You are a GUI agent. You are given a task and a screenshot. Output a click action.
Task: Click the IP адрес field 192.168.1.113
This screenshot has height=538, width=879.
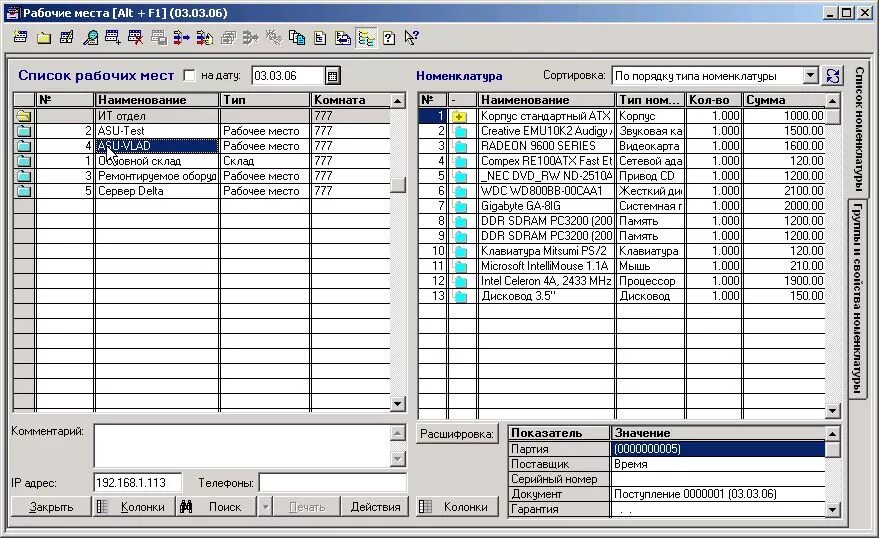point(137,483)
